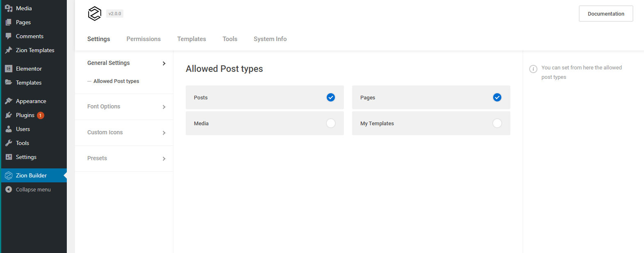
Task: Disable the Pages post type toggle
Action: [497, 97]
